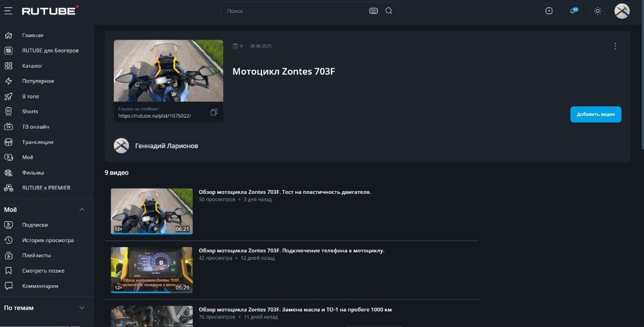This screenshot has height=327, width=644.
Task: Click the Подписки subscriptions icon
Action: (x=8, y=225)
